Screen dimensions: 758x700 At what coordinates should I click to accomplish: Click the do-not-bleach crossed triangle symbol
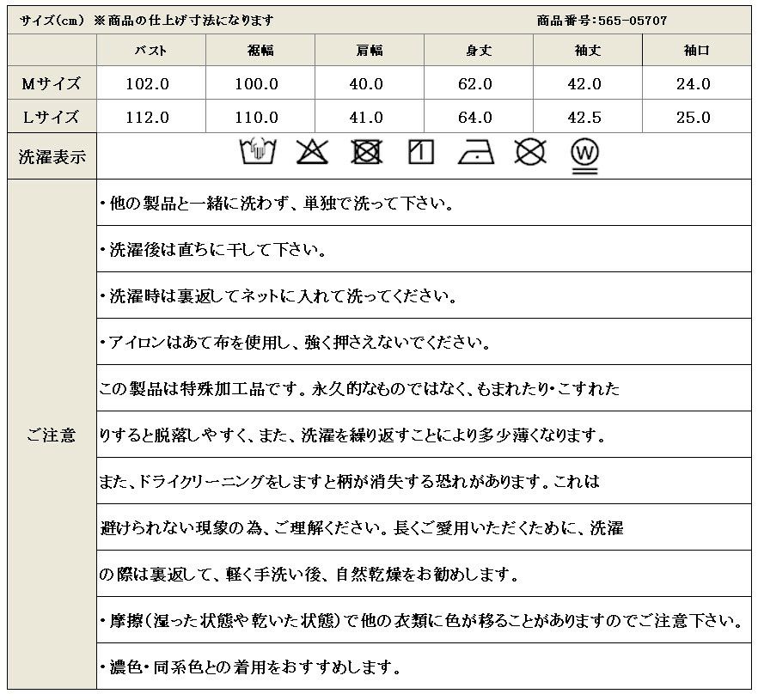pos(311,152)
